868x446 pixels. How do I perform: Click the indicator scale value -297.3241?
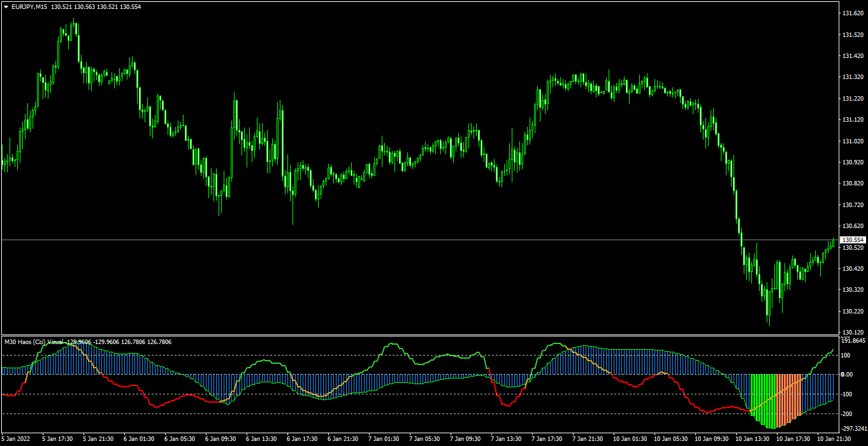854,429
